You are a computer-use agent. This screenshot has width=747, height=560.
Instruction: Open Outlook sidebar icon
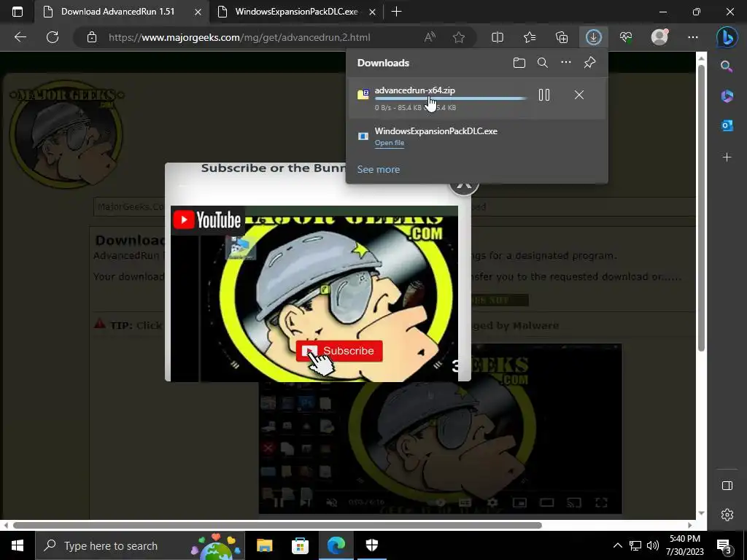coord(727,125)
